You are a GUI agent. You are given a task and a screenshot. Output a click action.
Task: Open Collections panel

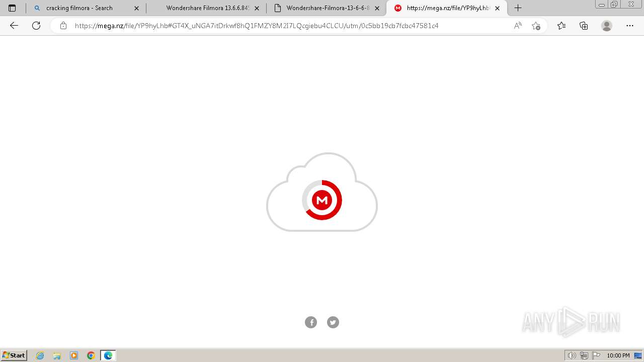tap(584, 26)
